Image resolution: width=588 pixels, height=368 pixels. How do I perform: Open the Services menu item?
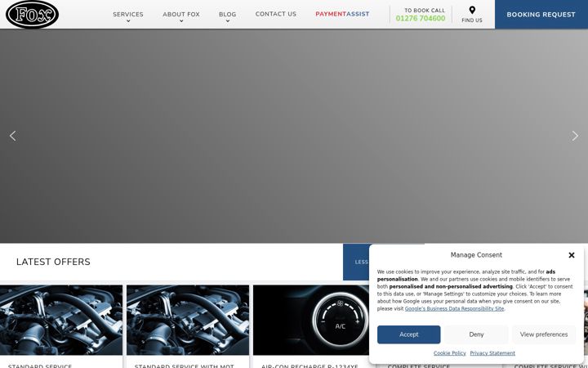(128, 14)
